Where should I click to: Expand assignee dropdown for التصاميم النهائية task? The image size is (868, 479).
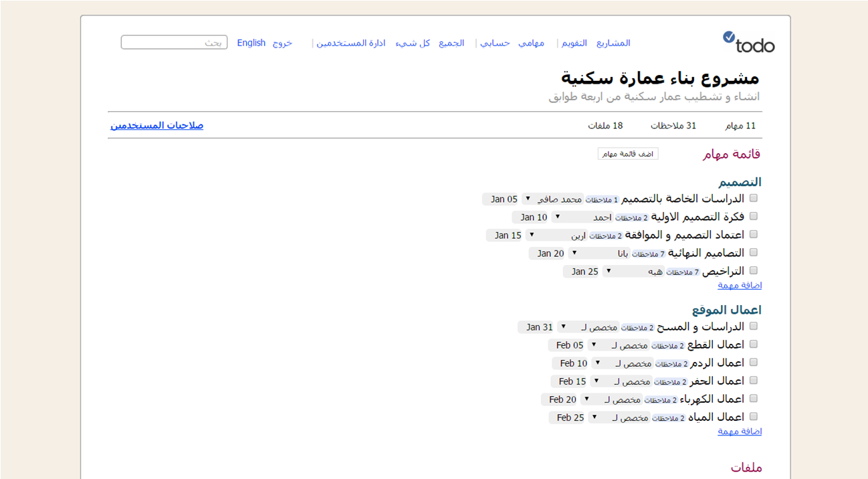[x=574, y=253]
